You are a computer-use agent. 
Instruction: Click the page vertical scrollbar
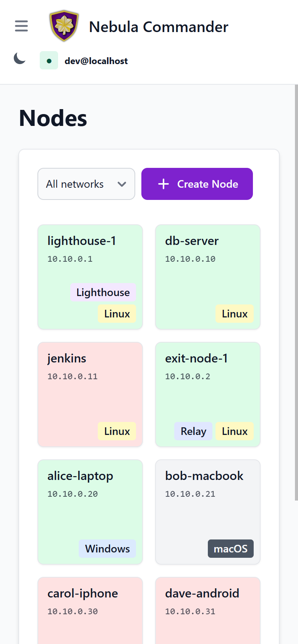click(x=296, y=292)
